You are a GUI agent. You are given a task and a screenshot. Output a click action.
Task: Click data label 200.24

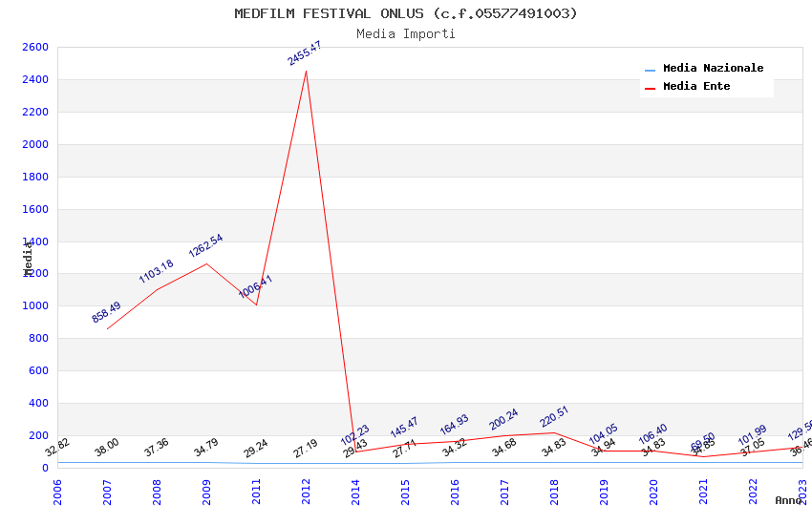(503, 419)
